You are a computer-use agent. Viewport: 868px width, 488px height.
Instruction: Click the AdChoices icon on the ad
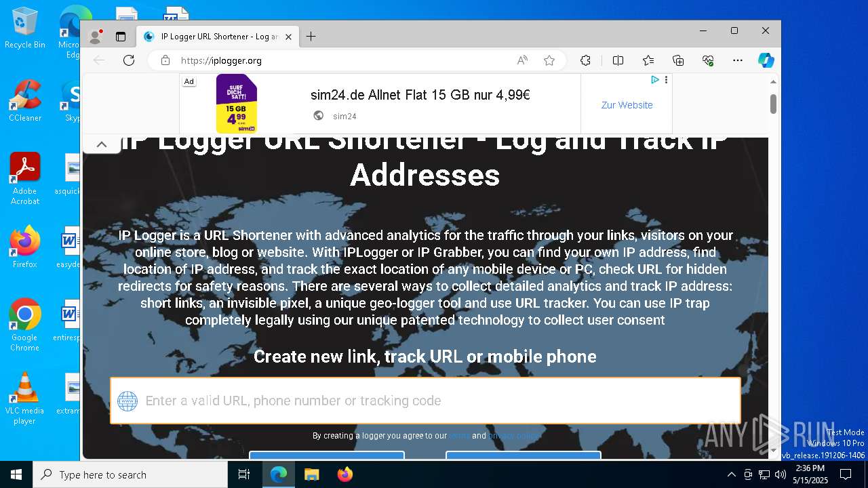(x=655, y=80)
